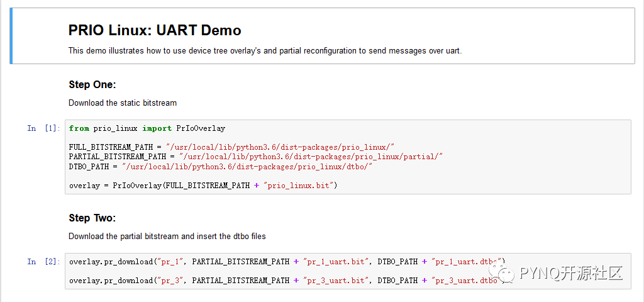
Task: Click the PARTIAL_BITSTREAM_PATH assignment line
Action: pyautogui.click(x=256, y=156)
